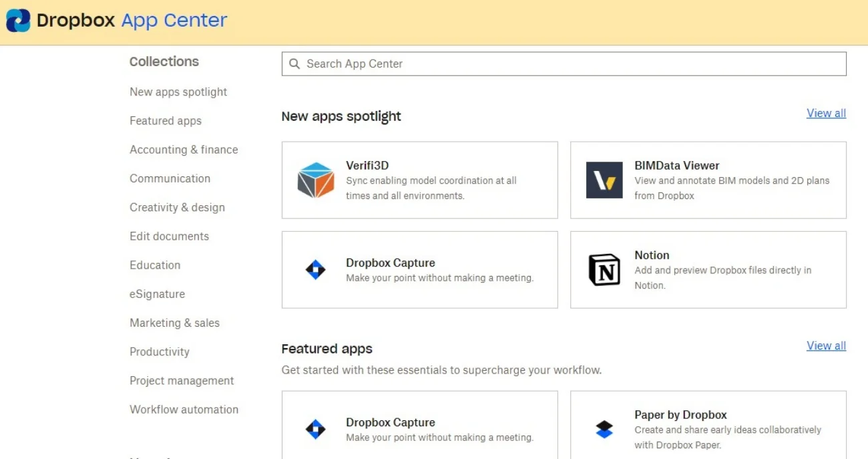The width and height of the screenshot is (868, 459).
Task: Click 'Create and share early ideas' description
Action: pyautogui.click(x=728, y=438)
